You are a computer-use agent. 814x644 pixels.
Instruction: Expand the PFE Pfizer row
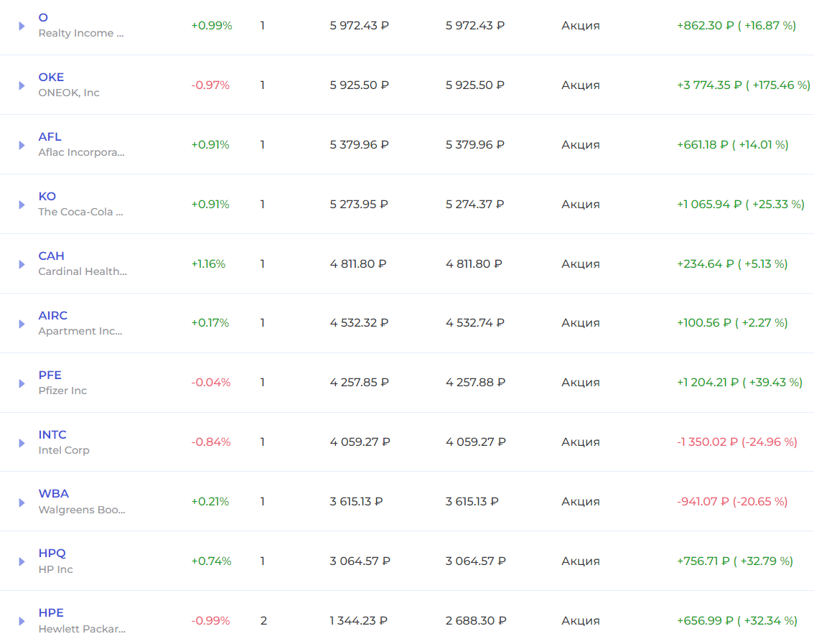coord(22,383)
